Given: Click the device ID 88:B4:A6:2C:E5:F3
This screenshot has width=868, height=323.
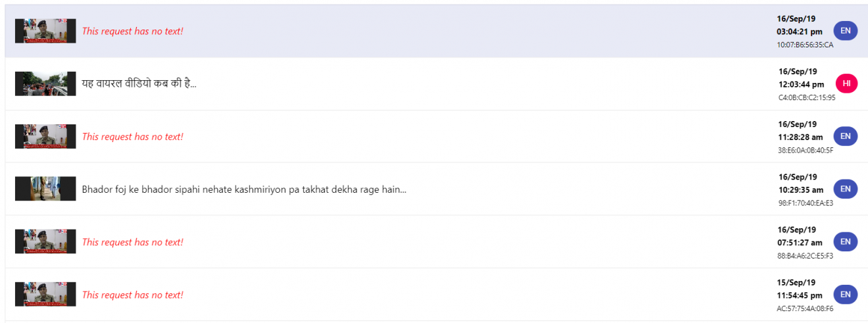Looking at the screenshot, I should coord(805,255).
